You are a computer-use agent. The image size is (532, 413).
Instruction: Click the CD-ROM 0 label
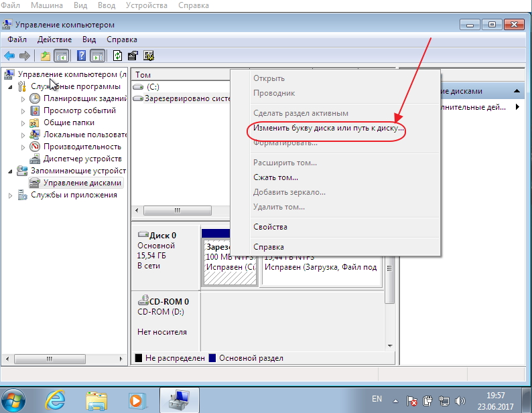tap(169, 301)
